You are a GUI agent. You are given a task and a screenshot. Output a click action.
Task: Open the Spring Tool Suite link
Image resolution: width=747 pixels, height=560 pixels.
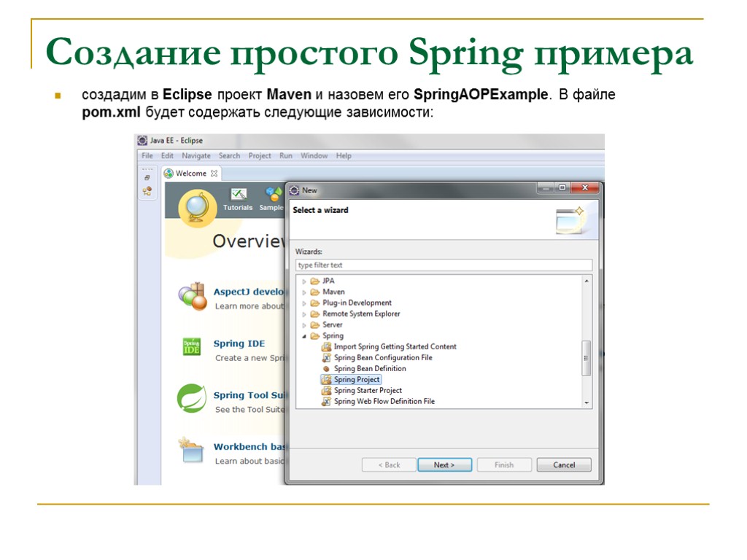point(249,395)
